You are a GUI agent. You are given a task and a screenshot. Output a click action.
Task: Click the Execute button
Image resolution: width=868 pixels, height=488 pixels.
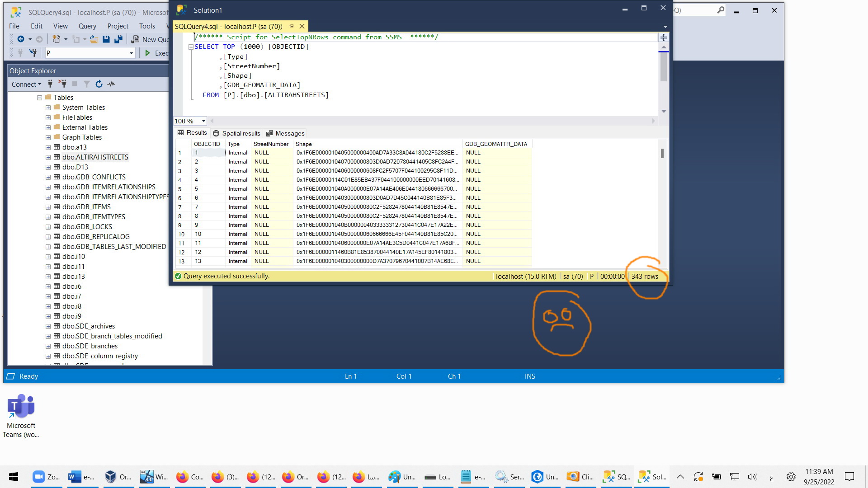pos(156,53)
